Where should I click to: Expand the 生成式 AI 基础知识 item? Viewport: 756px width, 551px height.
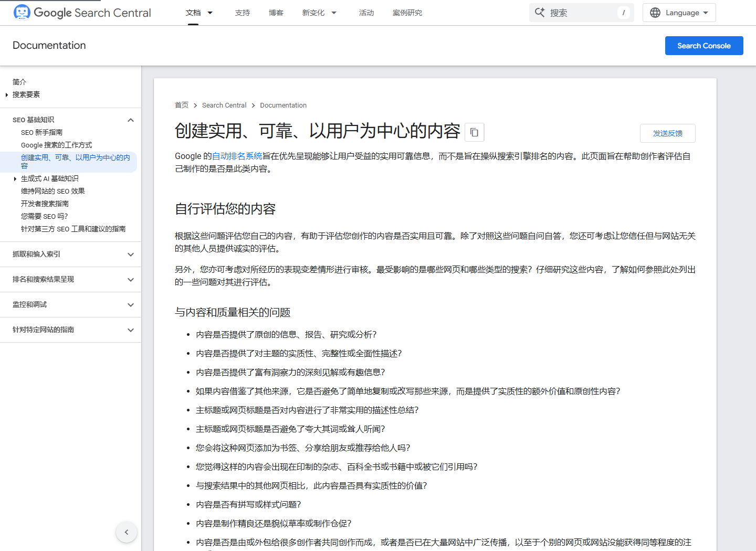pos(15,179)
